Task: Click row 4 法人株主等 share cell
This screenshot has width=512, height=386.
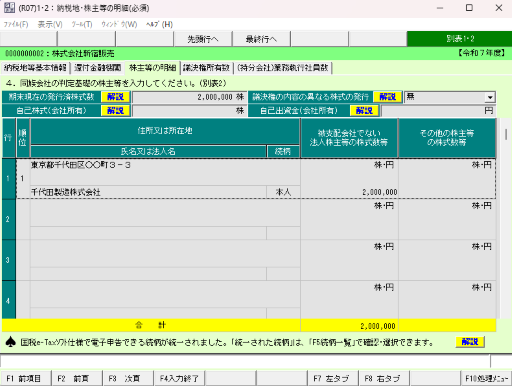Action: tap(349, 300)
